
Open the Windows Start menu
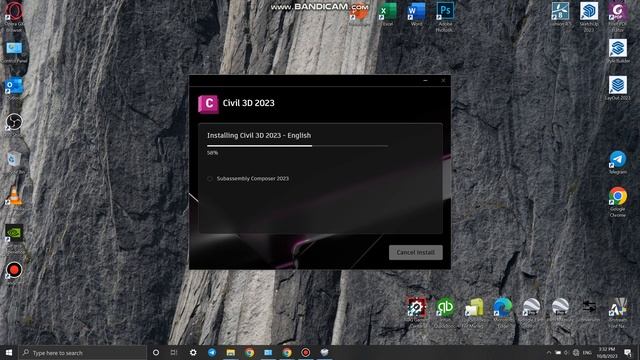[x=9, y=352]
